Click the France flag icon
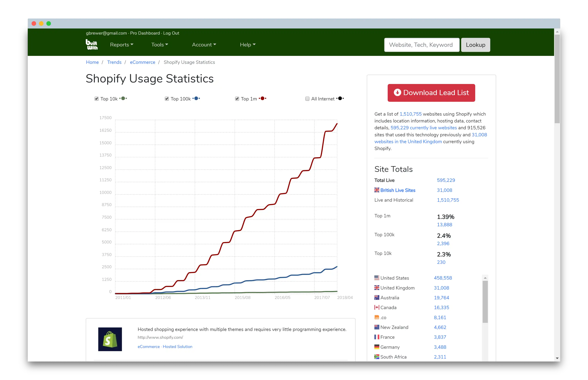 pyautogui.click(x=376, y=337)
